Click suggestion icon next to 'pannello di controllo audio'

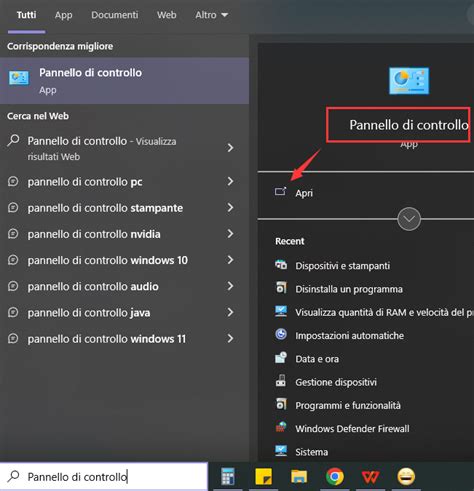click(13, 286)
